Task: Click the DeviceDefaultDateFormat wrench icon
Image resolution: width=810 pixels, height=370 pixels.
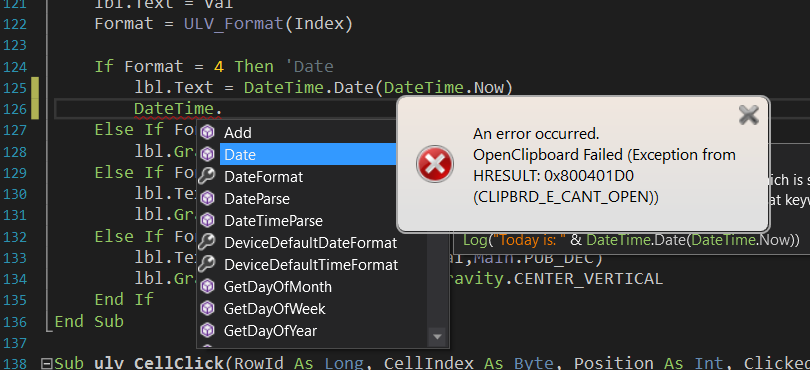Action: (x=207, y=242)
